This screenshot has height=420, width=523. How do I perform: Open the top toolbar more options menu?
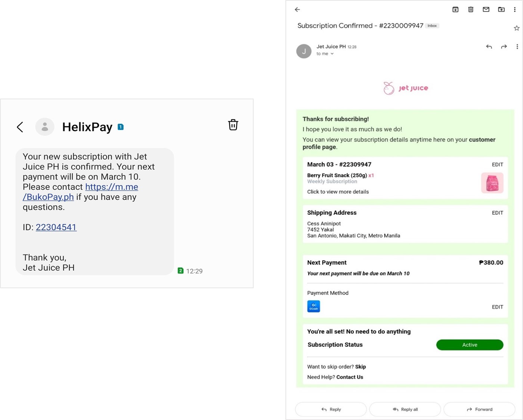pyautogui.click(x=515, y=9)
